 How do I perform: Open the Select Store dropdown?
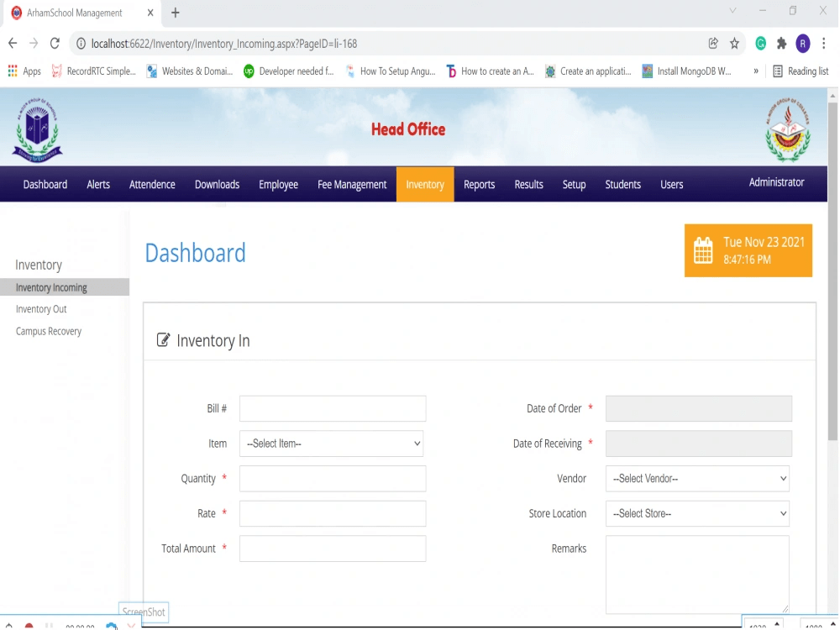[x=697, y=513]
